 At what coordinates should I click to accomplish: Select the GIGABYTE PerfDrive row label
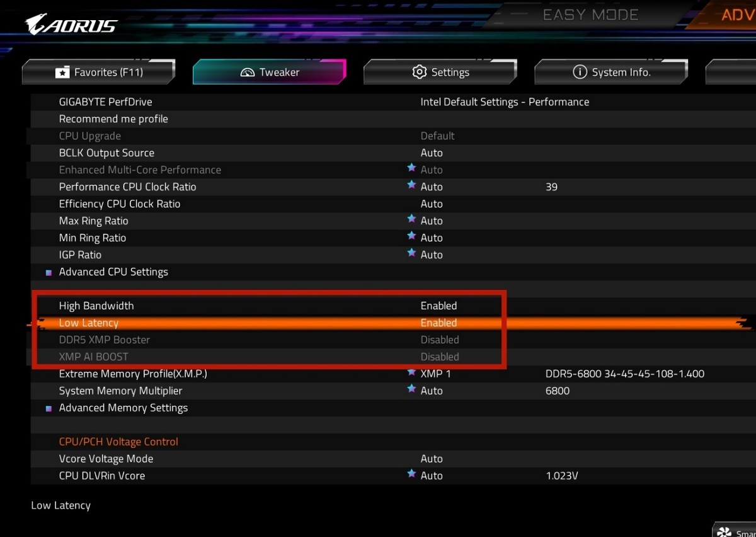[105, 101]
